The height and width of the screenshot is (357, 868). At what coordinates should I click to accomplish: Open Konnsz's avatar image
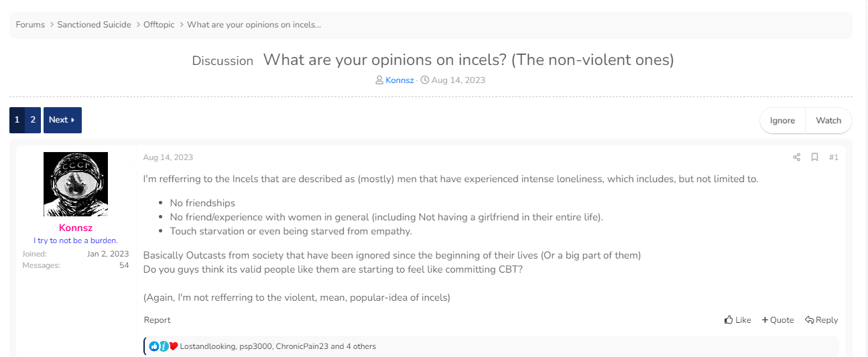(x=76, y=184)
